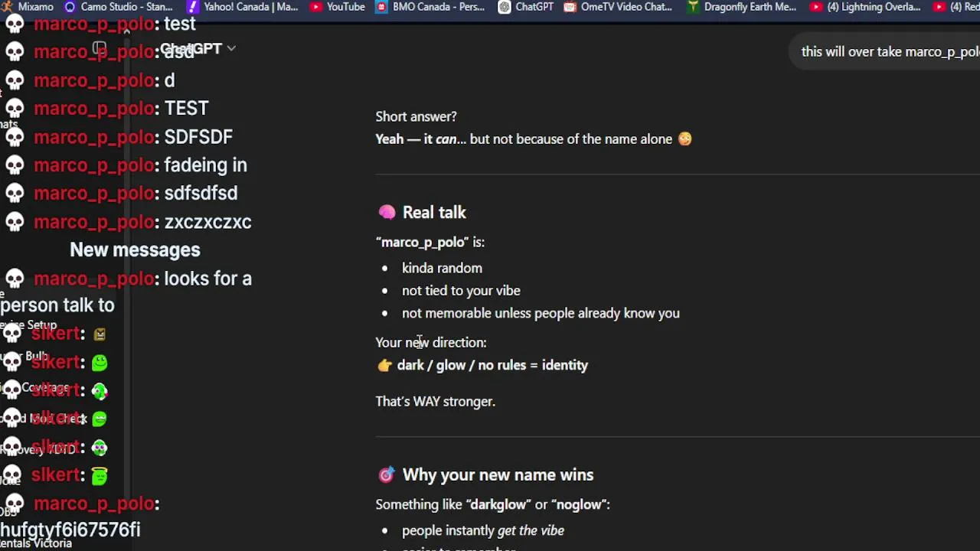Click 'not memorable unless people already know you'
The width and height of the screenshot is (980, 551).
[541, 313]
